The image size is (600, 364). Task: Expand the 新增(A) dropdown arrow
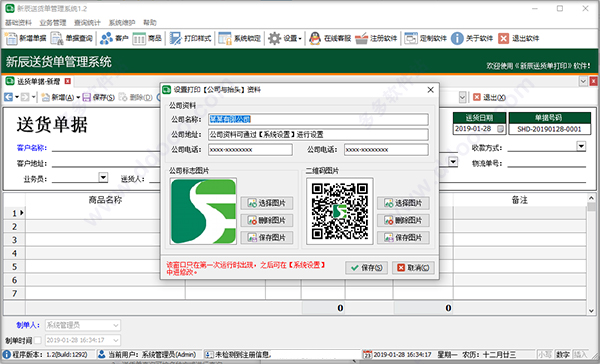click(x=78, y=98)
